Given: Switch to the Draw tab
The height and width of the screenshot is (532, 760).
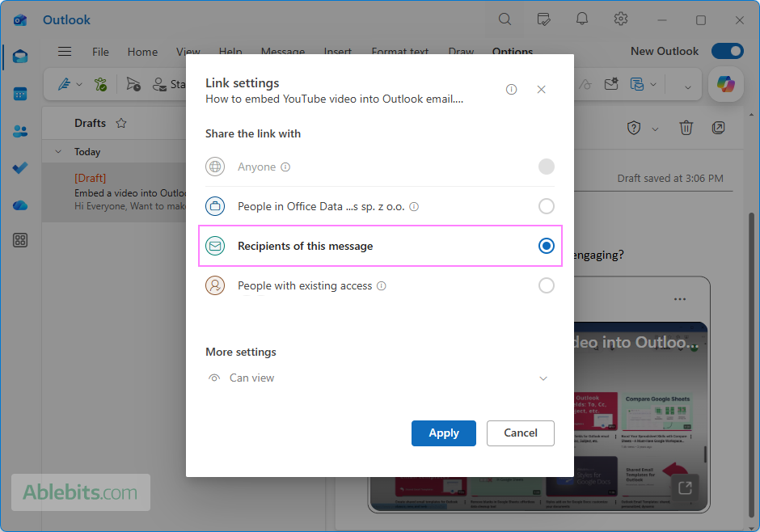Looking at the screenshot, I should [461, 52].
